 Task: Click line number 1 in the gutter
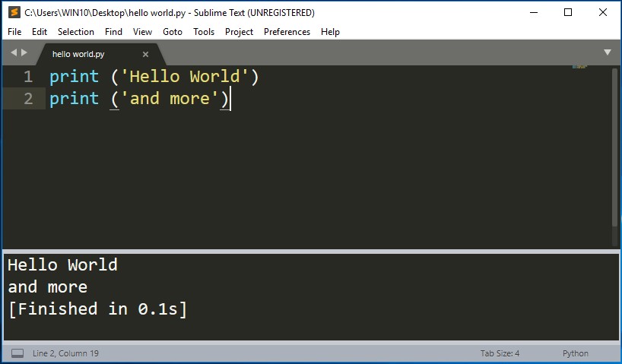pos(28,77)
